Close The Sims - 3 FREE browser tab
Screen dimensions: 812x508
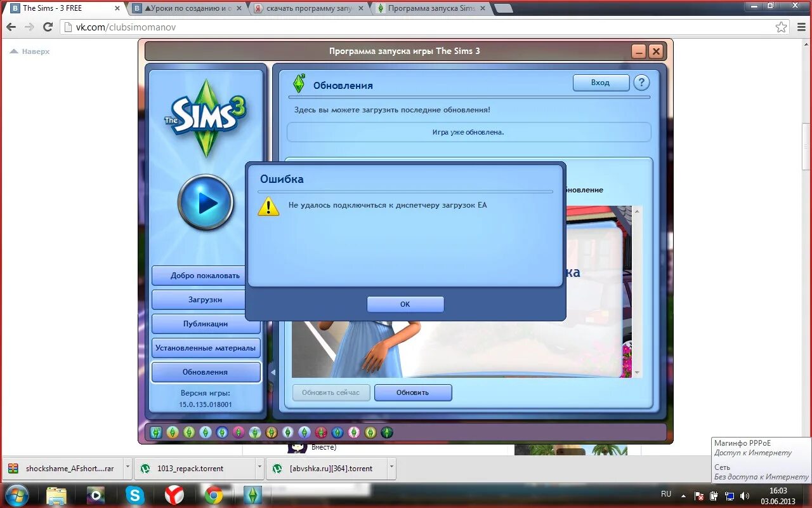(x=117, y=8)
